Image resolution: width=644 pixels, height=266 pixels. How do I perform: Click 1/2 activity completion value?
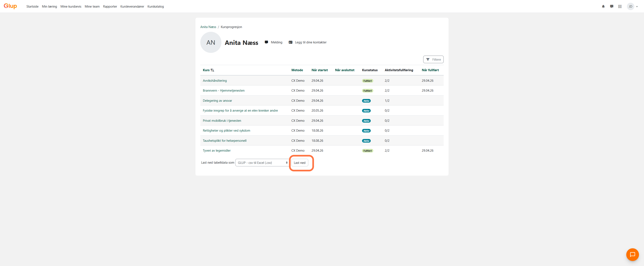387,101
